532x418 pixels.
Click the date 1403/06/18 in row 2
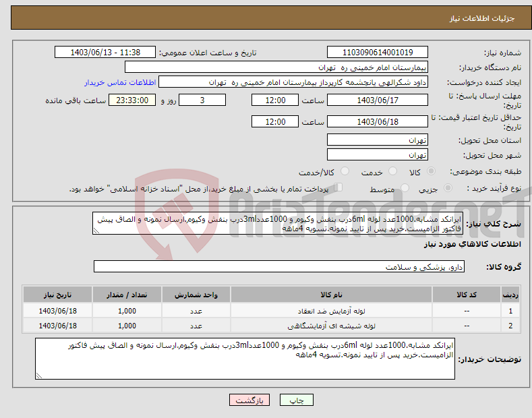click(58, 326)
